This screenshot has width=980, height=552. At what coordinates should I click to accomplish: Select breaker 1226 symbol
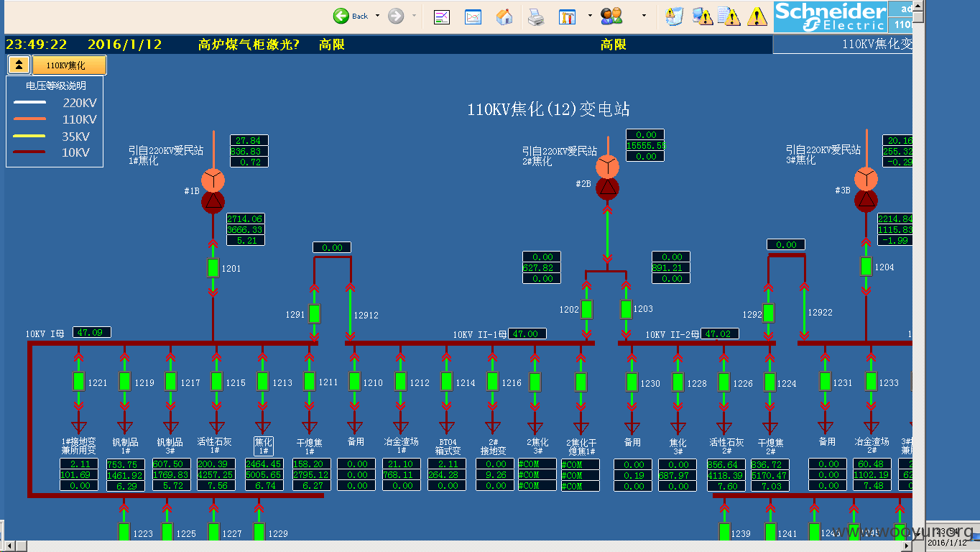724,382
